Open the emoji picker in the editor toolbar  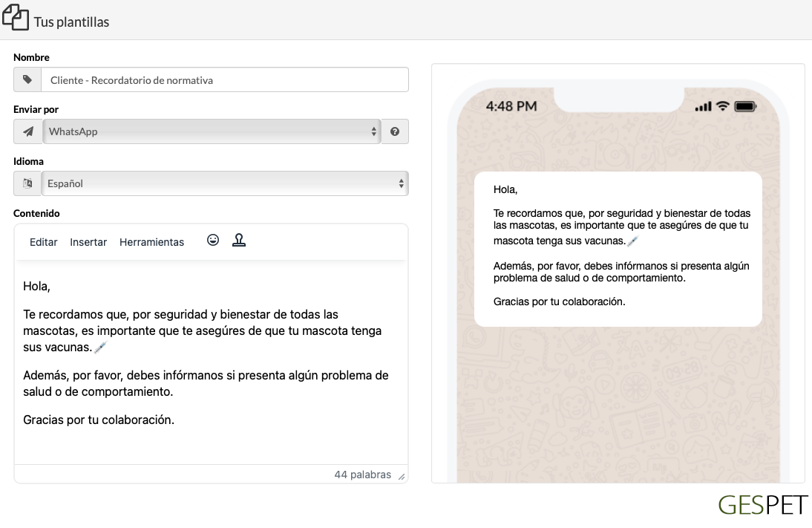point(213,240)
